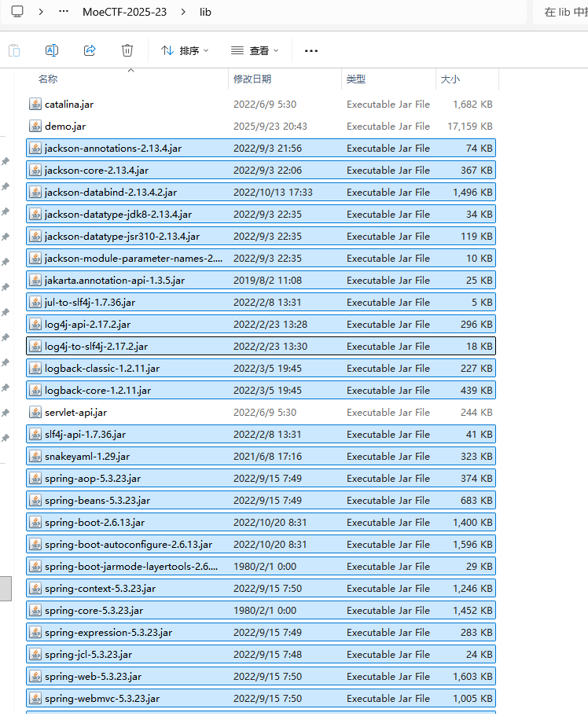The image size is (588, 720).
Task: Select the servlet-api.jar file
Action: [75, 412]
